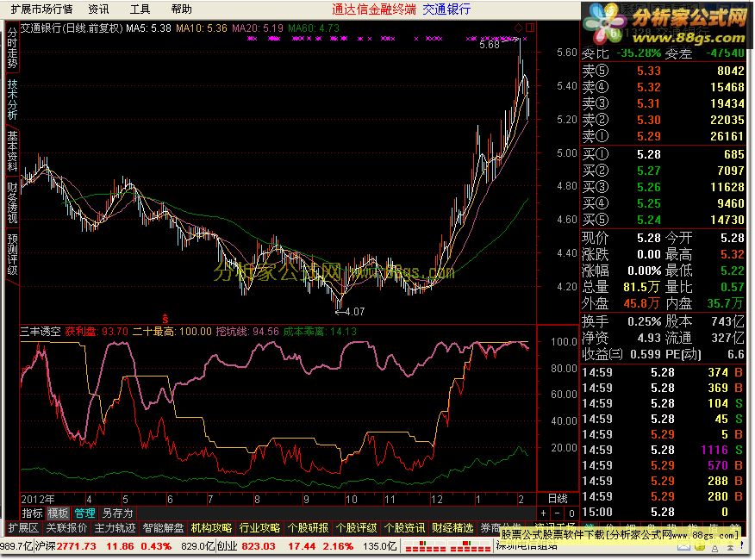The width and height of the screenshot is (755, 560).
Task: Click the red diamond icon above the chart
Action: [519, 28]
